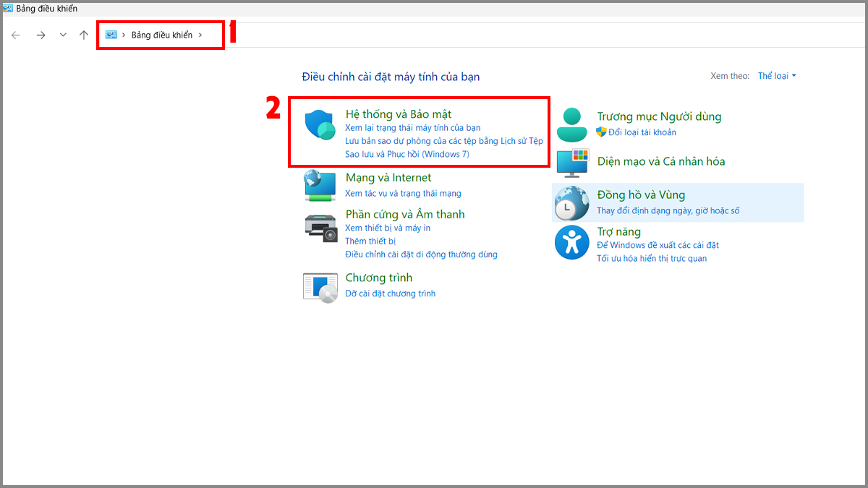Open Xem lại trạng thái máy tính của bạn
Image resolution: width=868 pixels, height=488 pixels.
pyautogui.click(x=412, y=128)
